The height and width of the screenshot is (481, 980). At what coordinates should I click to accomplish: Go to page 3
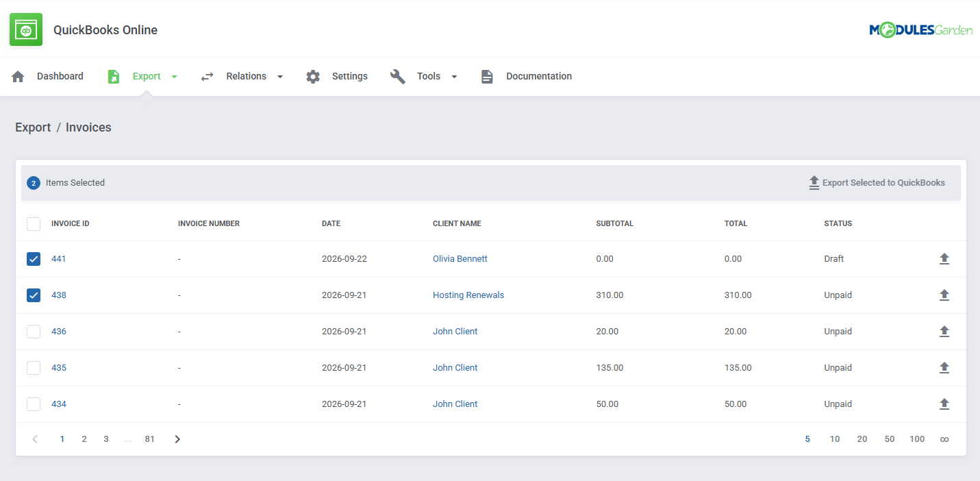(x=106, y=439)
